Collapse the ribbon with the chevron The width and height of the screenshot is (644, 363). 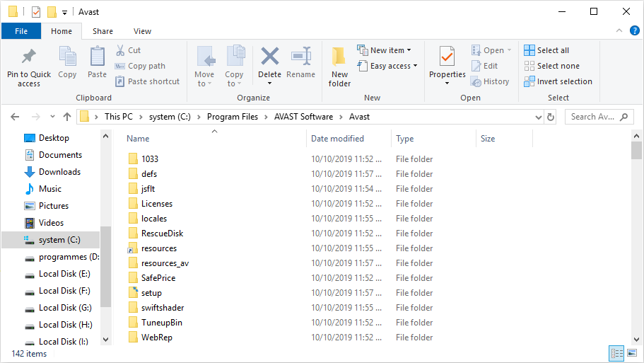(619, 30)
